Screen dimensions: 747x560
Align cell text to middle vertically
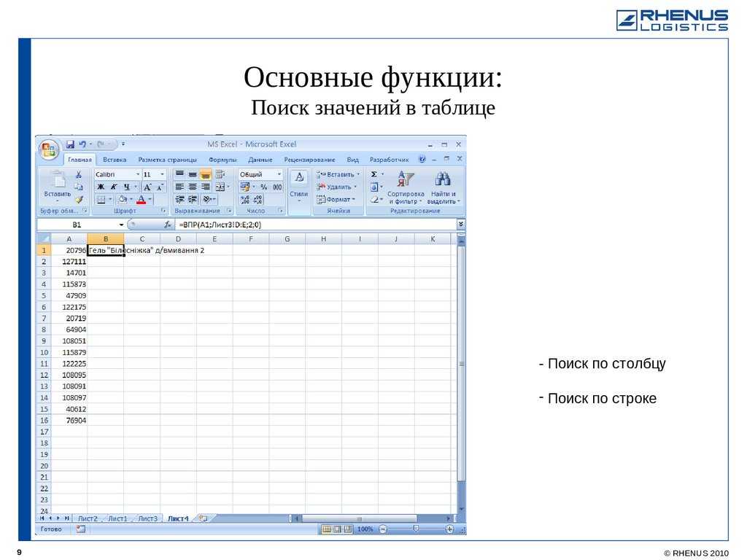click(193, 174)
